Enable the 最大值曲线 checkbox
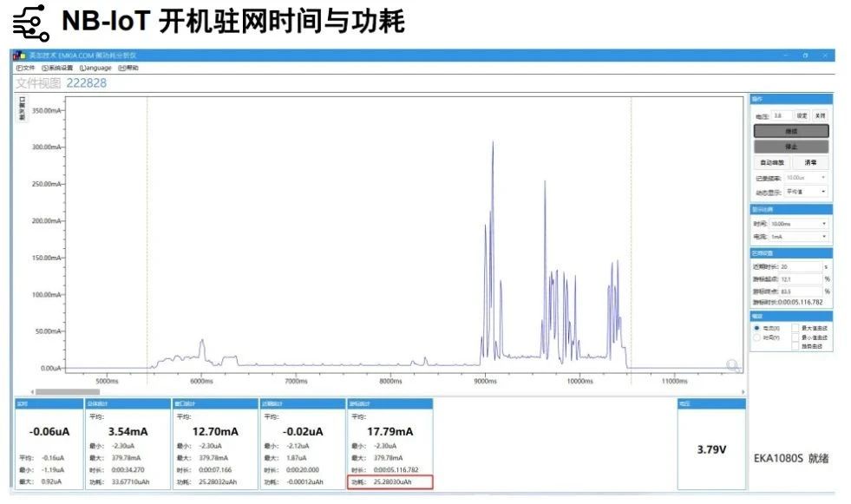This screenshot has width=851, height=504. 795,328
